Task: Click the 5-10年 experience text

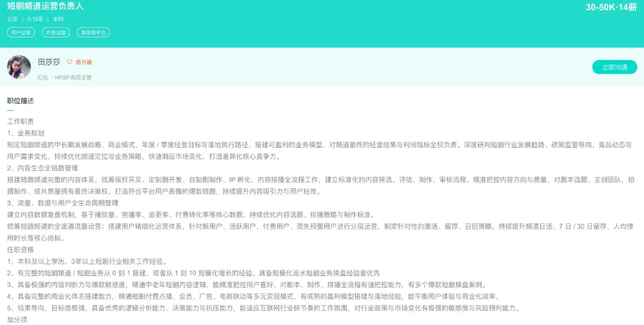Action: pos(35,19)
